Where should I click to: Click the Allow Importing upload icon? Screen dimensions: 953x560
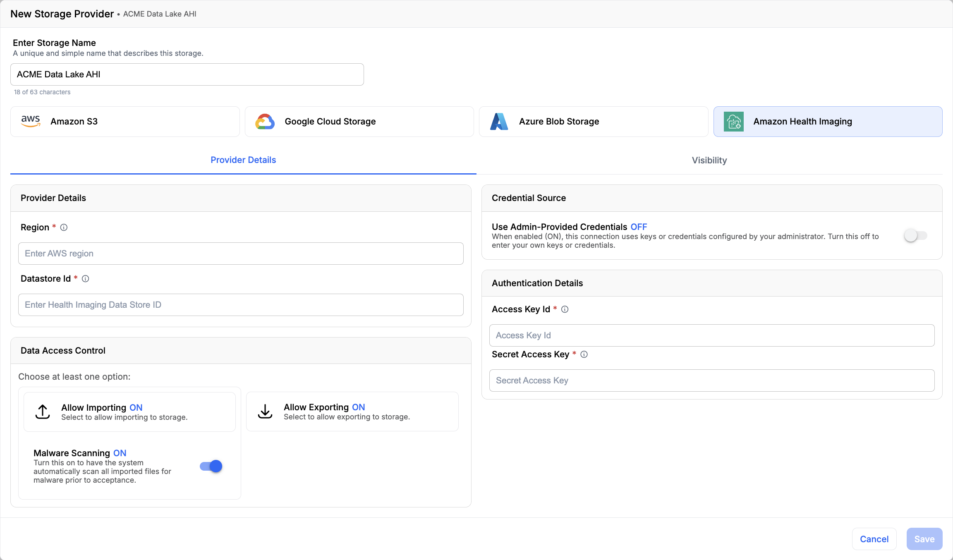(43, 412)
